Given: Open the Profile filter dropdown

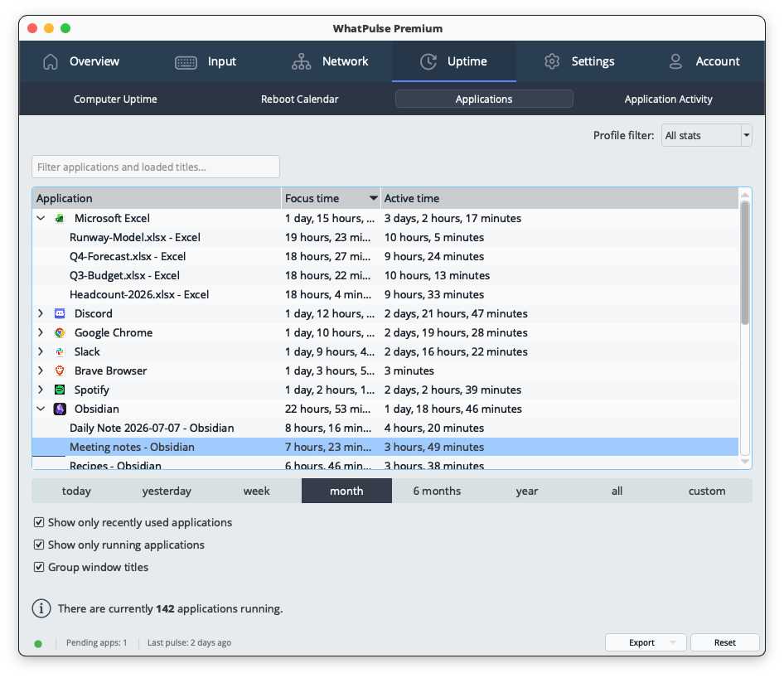Looking at the screenshot, I should 706,135.
